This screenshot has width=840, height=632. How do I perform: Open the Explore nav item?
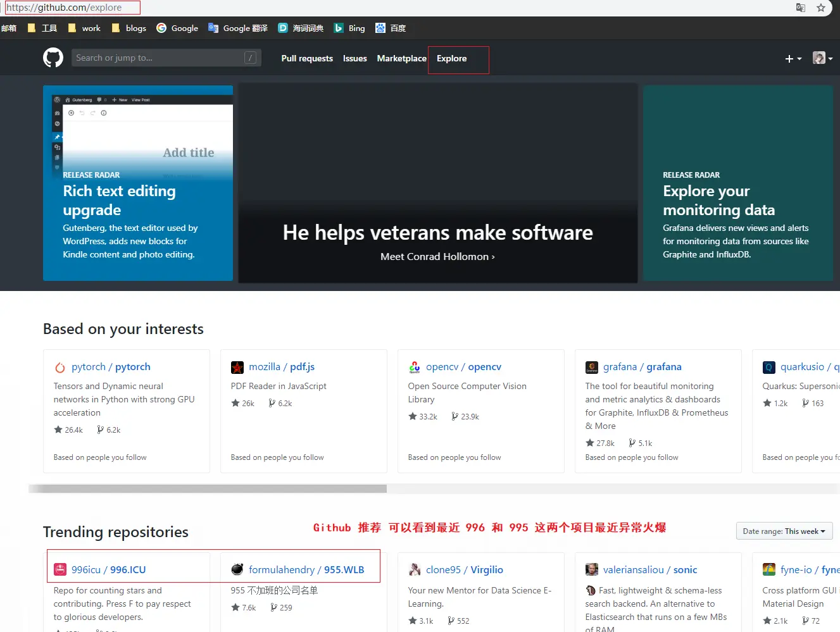(x=451, y=58)
